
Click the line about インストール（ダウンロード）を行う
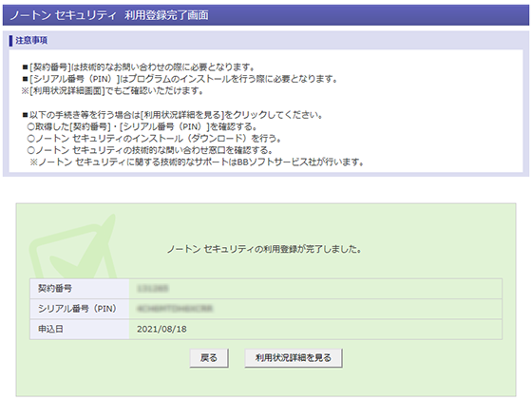click(x=154, y=139)
